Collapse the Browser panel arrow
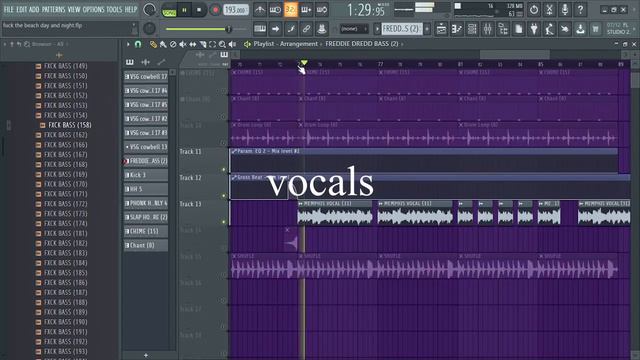The image size is (640, 360). [x=5, y=44]
